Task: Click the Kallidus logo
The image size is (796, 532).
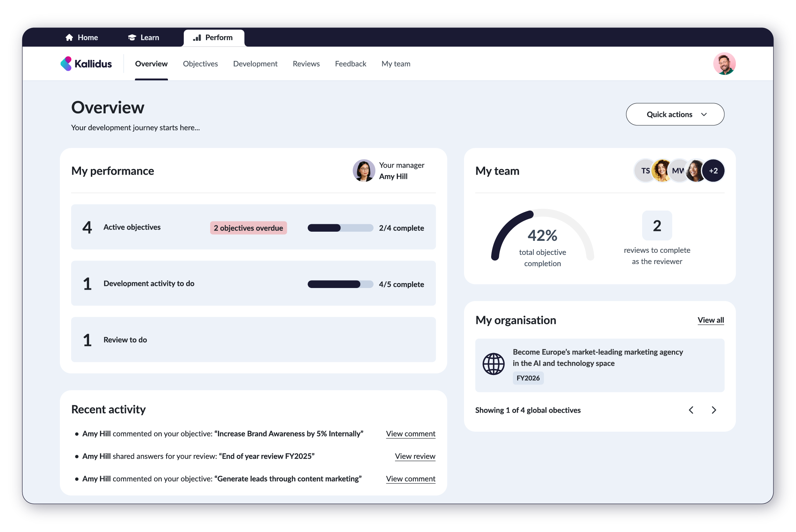Action: click(86, 64)
